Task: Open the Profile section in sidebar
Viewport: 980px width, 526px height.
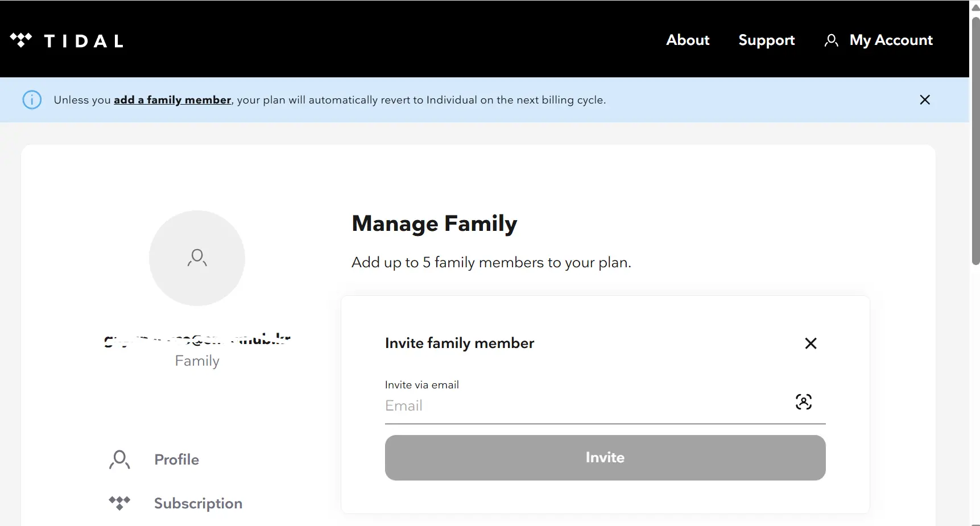Action: click(x=176, y=459)
